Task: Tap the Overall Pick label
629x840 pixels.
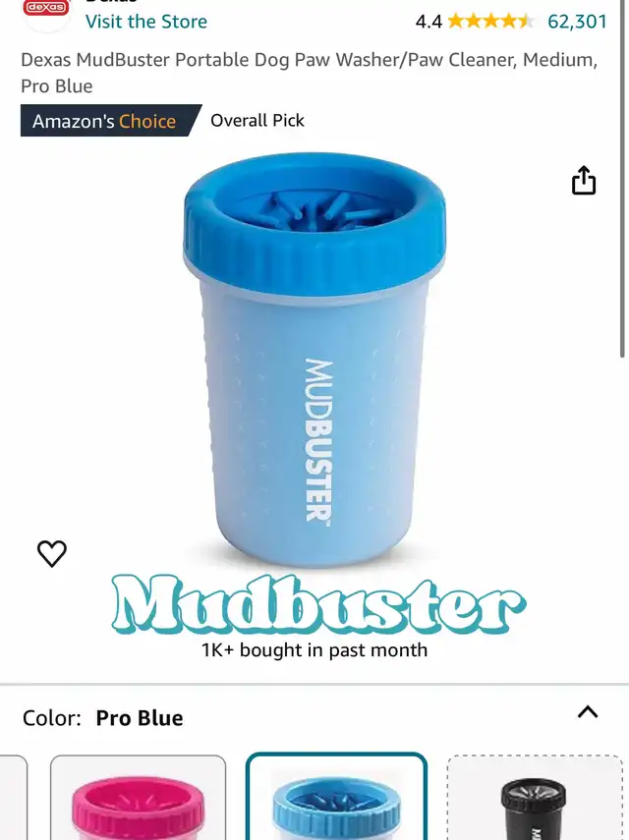Action: point(257,121)
